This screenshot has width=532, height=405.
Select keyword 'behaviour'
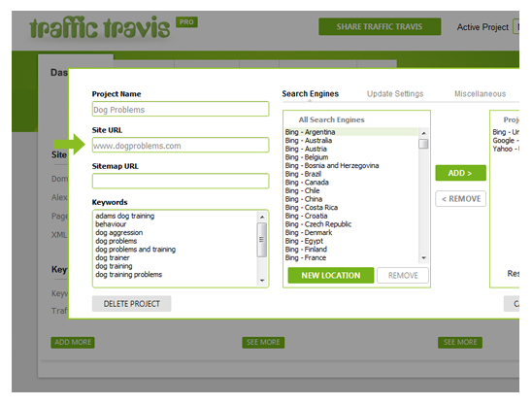(x=111, y=224)
